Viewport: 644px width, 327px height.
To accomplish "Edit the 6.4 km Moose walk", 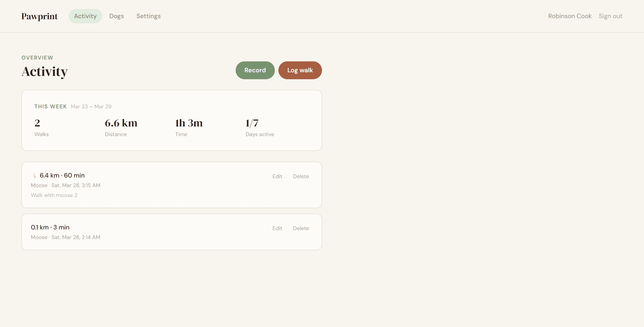I will tap(277, 176).
